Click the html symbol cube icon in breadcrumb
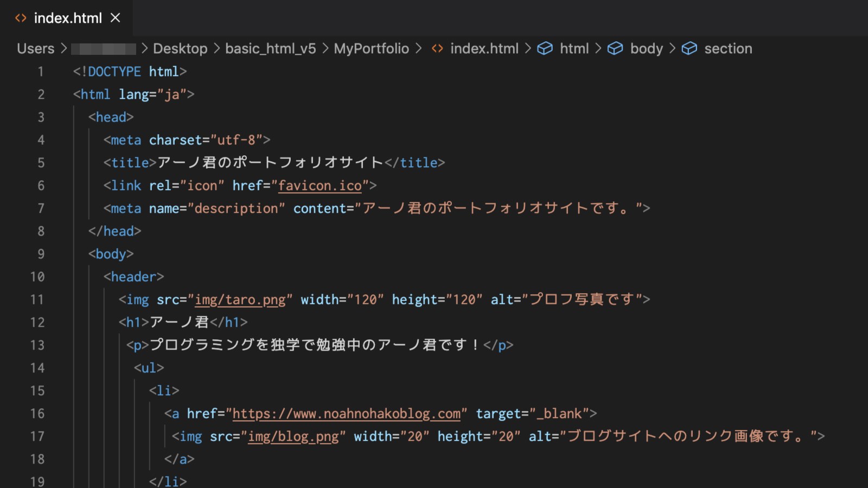The width and height of the screenshot is (868, 488). click(545, 48)
